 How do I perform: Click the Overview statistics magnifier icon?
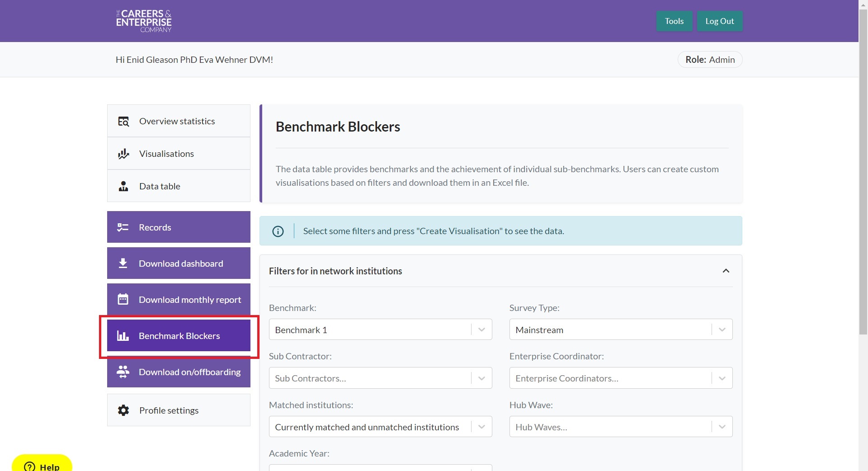click(x=123, y=121)
